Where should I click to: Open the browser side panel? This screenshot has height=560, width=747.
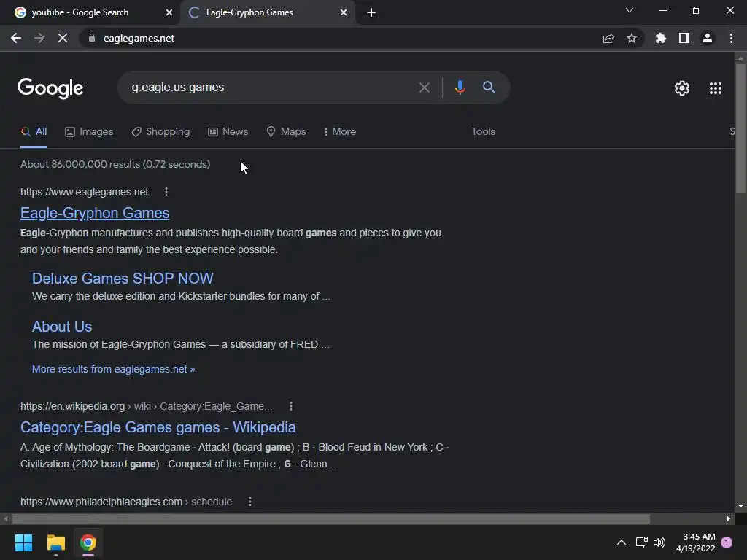pos(684,38)
